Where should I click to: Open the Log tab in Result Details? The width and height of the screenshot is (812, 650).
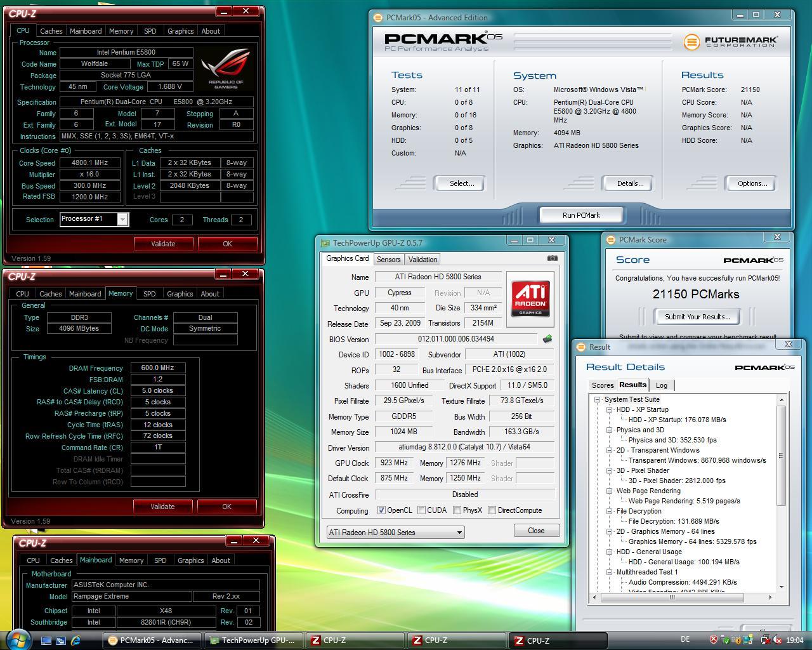(x=662, y=385)
